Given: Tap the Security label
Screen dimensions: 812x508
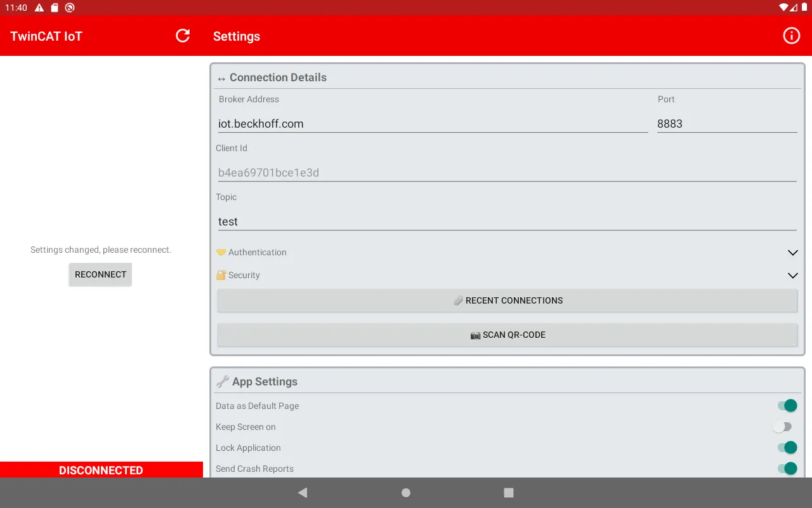Looking at the screenshot, I should pyautogui.click(x=244, y=275).
